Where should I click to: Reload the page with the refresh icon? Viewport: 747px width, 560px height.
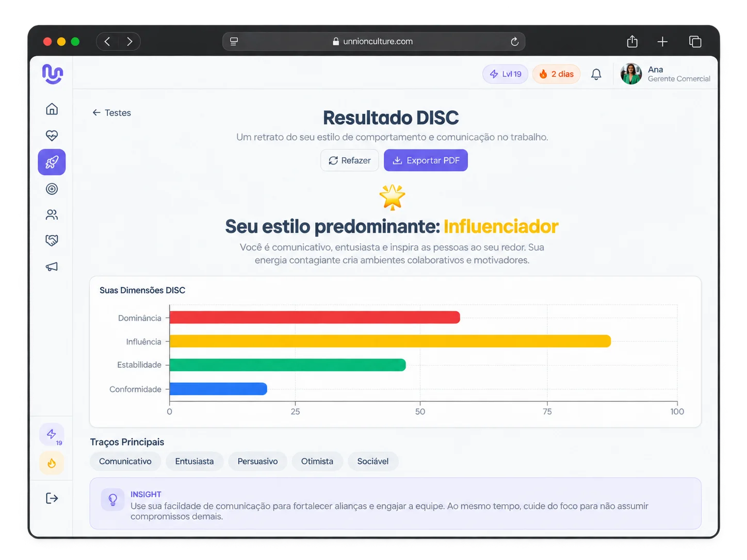(x=514, y=41)
